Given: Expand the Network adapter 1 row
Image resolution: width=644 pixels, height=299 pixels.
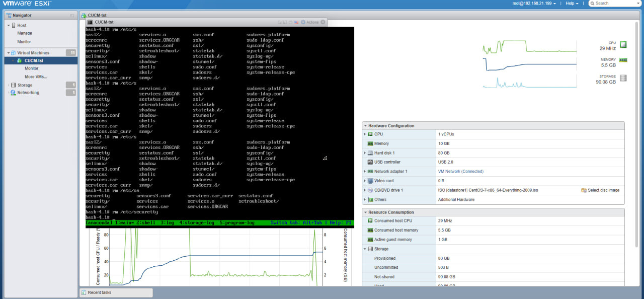Looking at the screenshot, I should (x=365, y=172).
